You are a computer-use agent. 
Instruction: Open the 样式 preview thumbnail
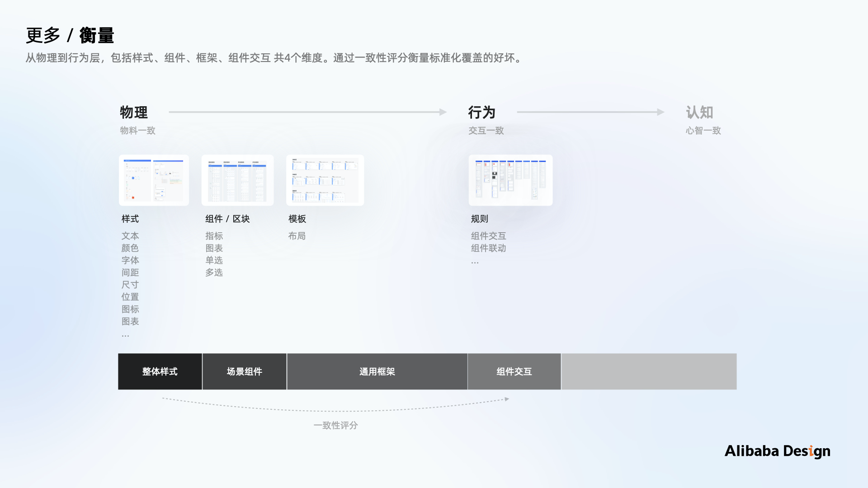(x=154, y=180)
